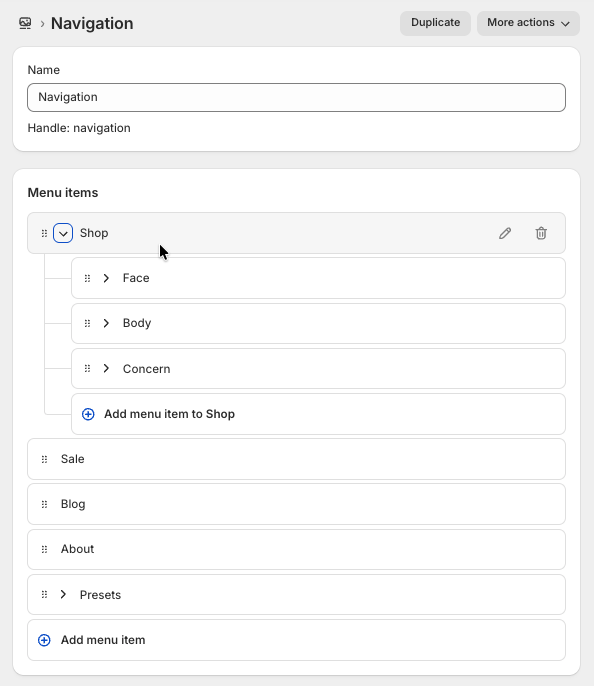Collapse the Shop menu item
Image resolution: width=594 pixels, height=686 pixels.
(x=63, y=233)
